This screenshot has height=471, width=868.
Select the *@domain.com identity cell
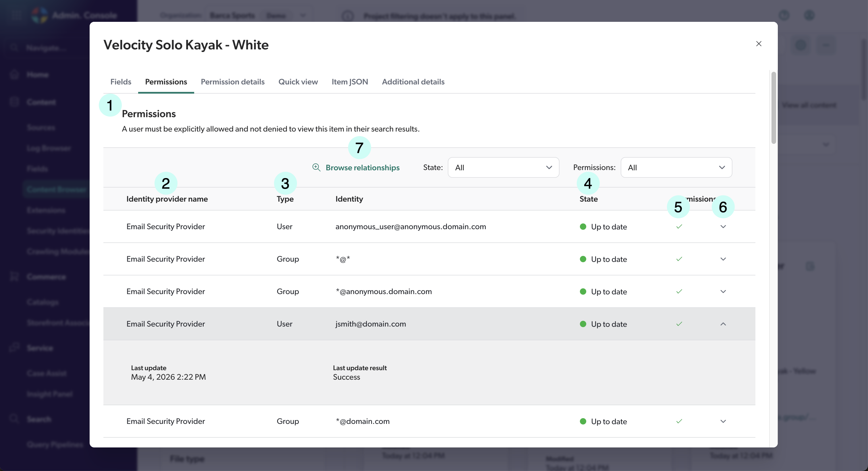pos(362,421)
